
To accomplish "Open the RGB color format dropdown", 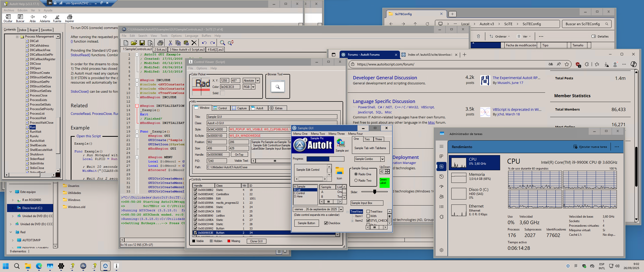I will (x=253, y=87).
